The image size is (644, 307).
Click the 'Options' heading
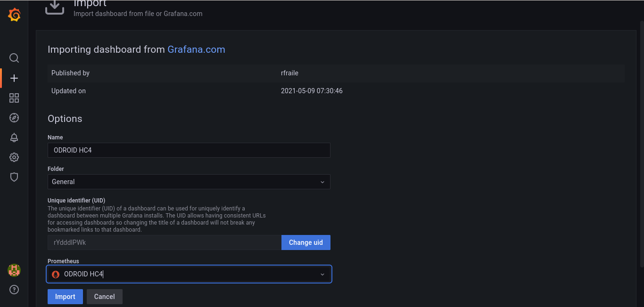coord(65,119)
